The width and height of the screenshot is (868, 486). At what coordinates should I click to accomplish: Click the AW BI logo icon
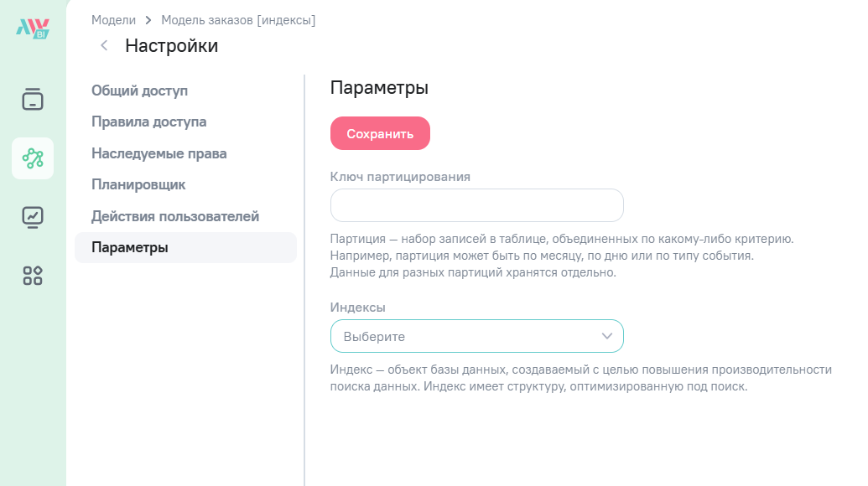(x=33, y=28)
